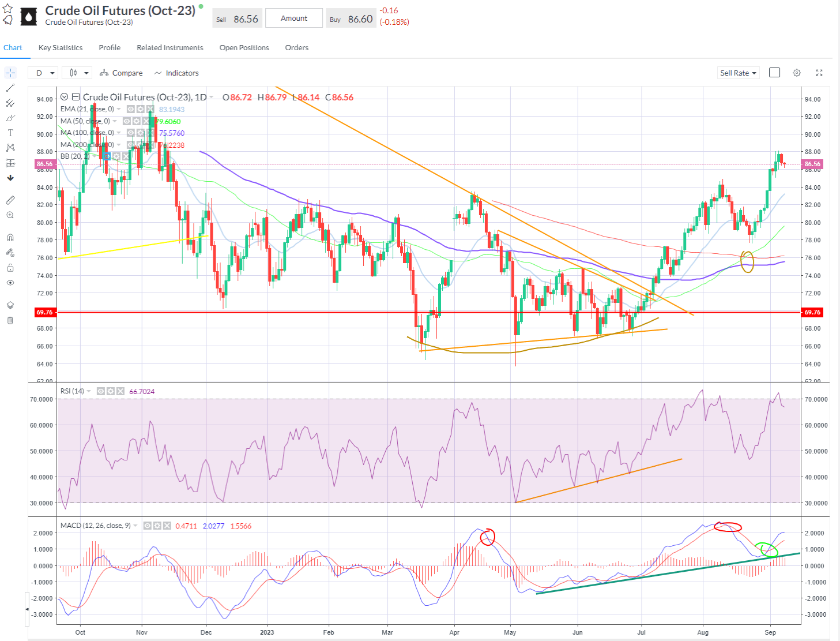Add instrument to favorites with star

tap(8, 9)
